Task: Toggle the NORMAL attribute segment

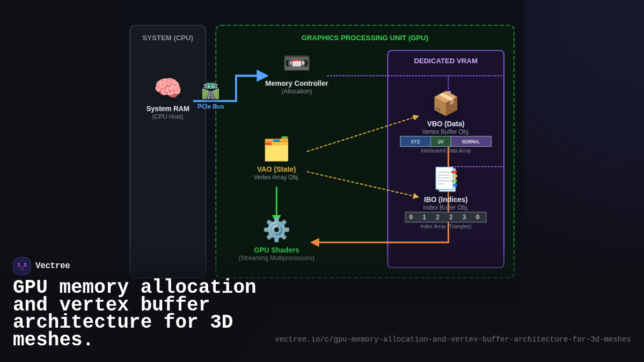Action: coord(471,141)
